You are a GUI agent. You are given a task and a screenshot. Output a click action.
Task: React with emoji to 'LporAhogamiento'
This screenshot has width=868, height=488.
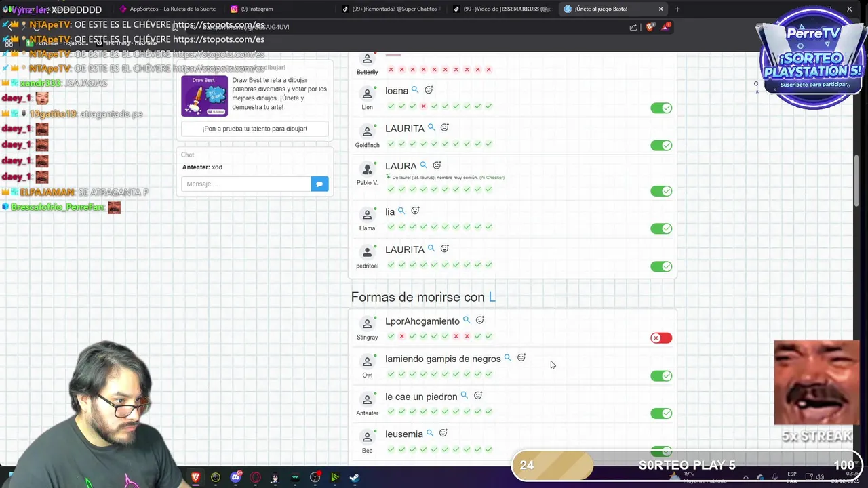[x=479, y=320]
